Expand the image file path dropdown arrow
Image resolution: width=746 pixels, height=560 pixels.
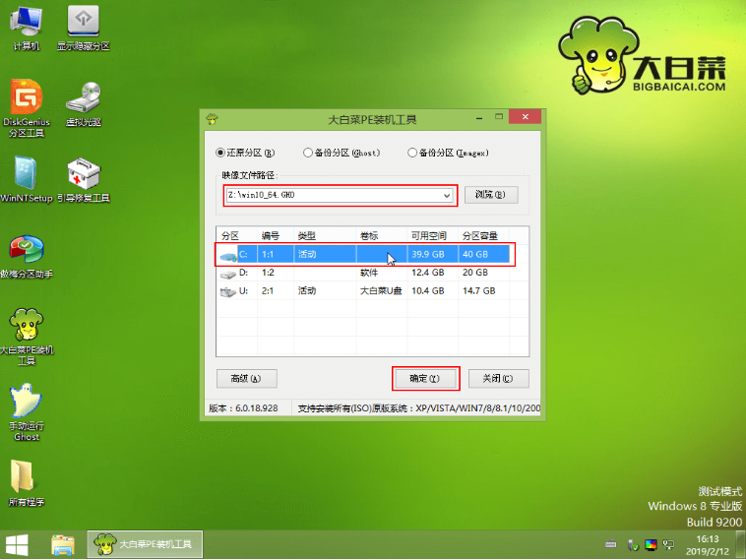[447, 196]
